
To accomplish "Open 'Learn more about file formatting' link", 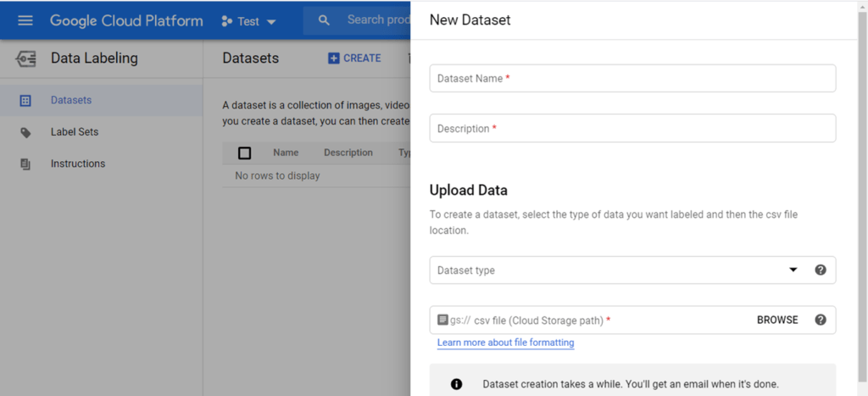I will [x=505, y=343].
